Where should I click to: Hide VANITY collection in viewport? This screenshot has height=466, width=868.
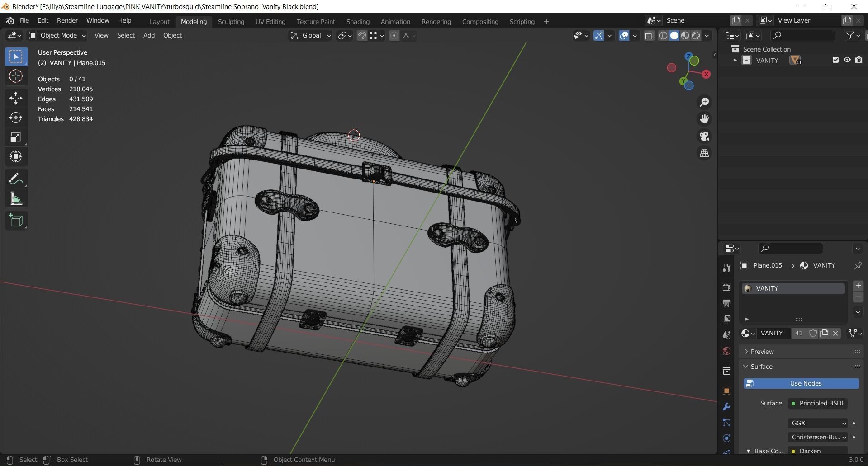(847, 60)
